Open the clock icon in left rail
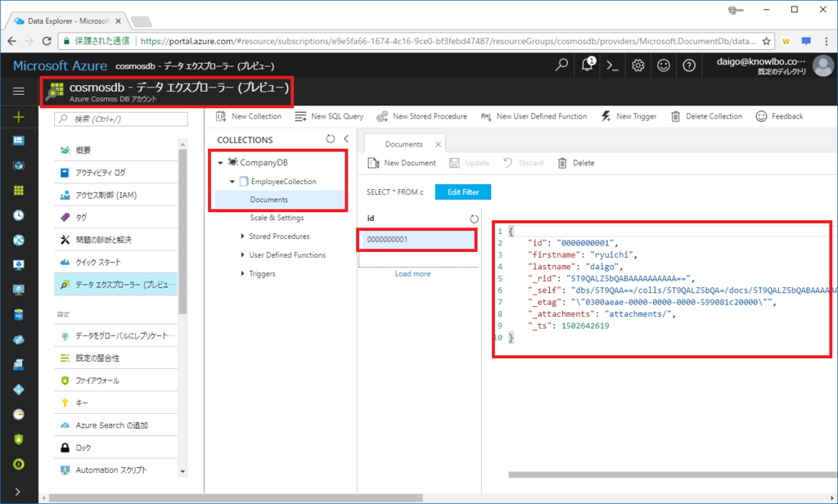The width and height of the screenshot is (838, 504). 19,215
